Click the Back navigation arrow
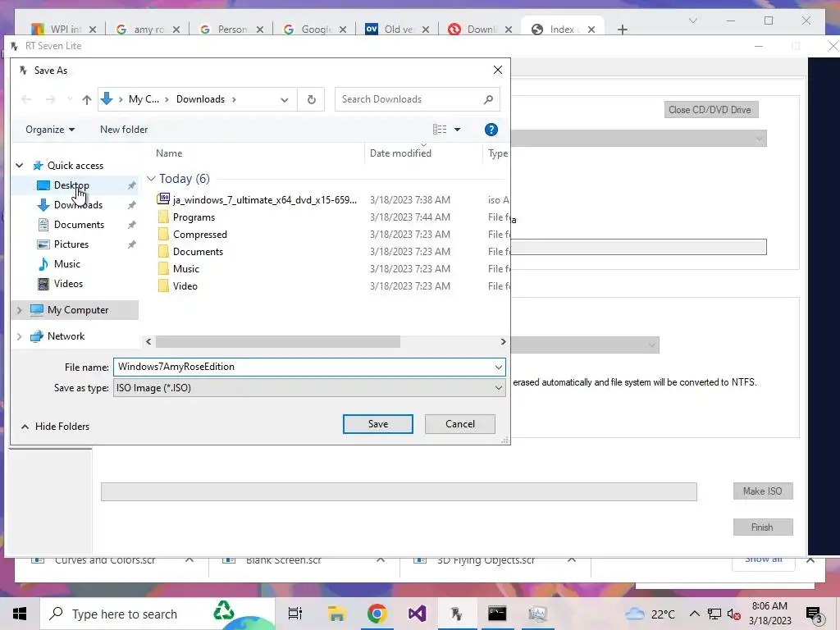840x630 pixels. (27, 99)
